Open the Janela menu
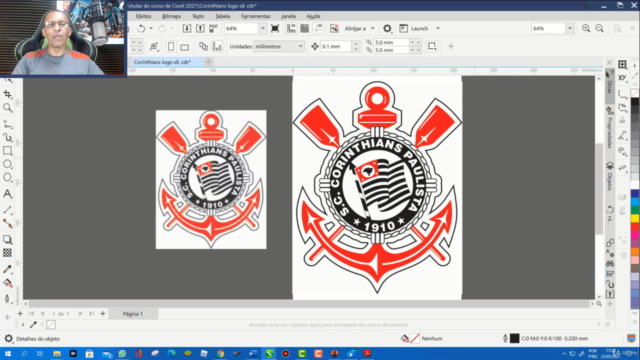The image size is (640, 360). [x=288, y=16]
